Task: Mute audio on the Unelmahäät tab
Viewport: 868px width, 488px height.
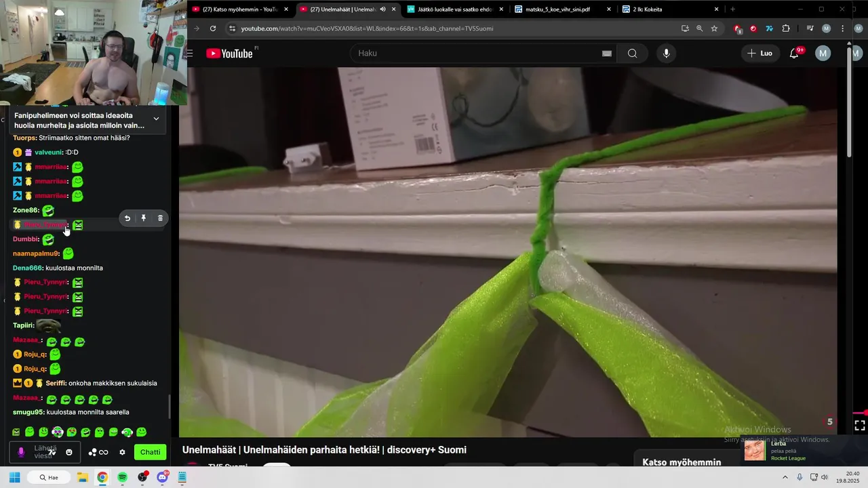Action: point(383,9)
